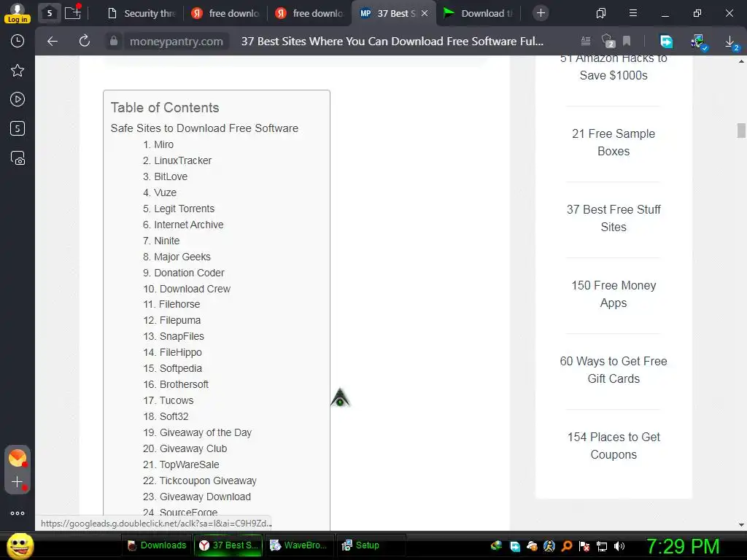Switch to the Download tab with green arrow

pos(478,13)
